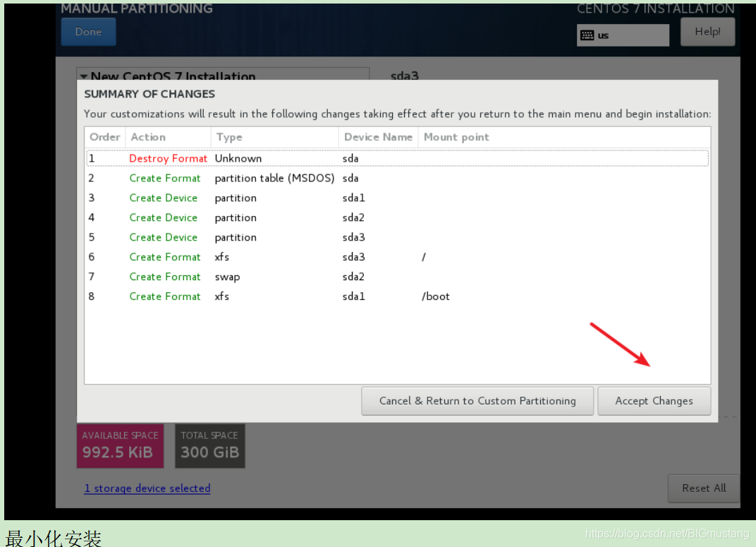
Task: Click the keyboard layout icon
Action: [587, 35]
